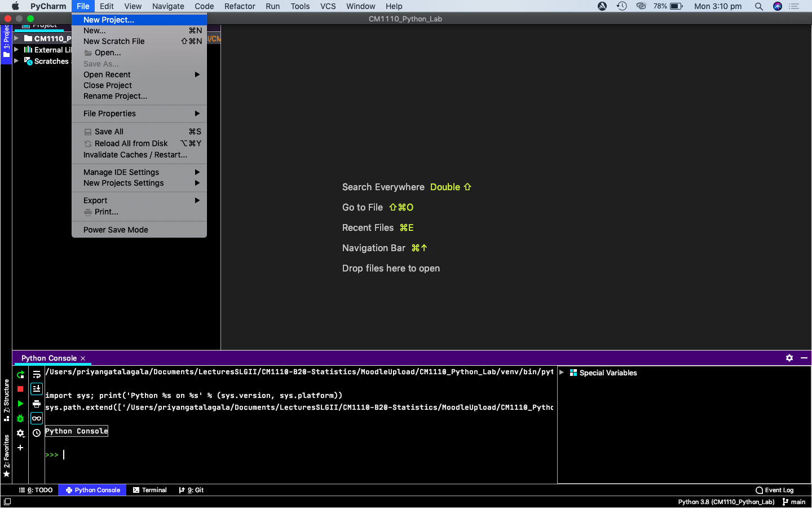Open main git branch widget

(794, 502)
